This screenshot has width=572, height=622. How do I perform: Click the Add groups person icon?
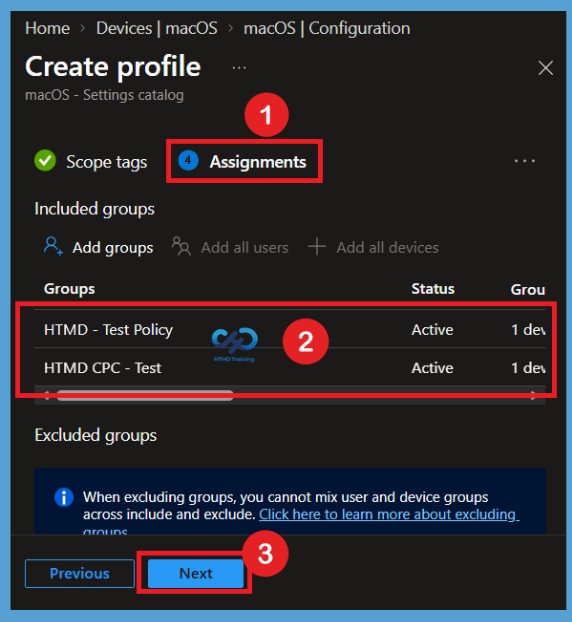[53, 246]
